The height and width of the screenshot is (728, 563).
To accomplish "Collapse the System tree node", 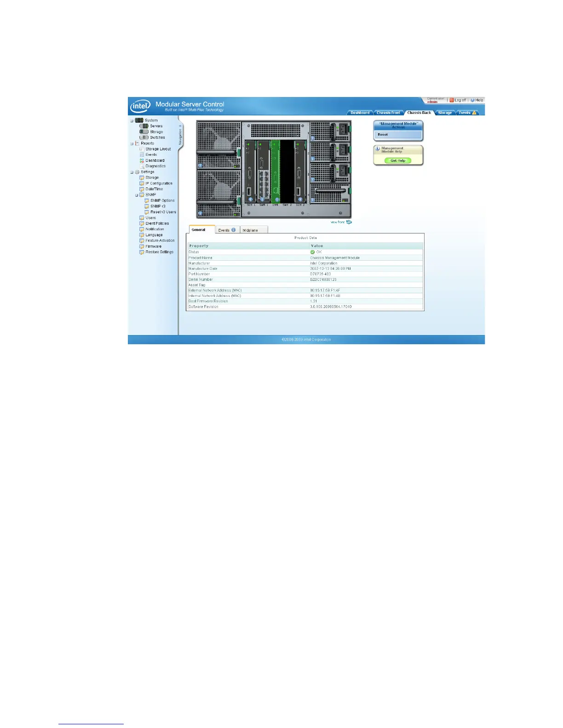I will pyautogui.click(x=132, y=120).
